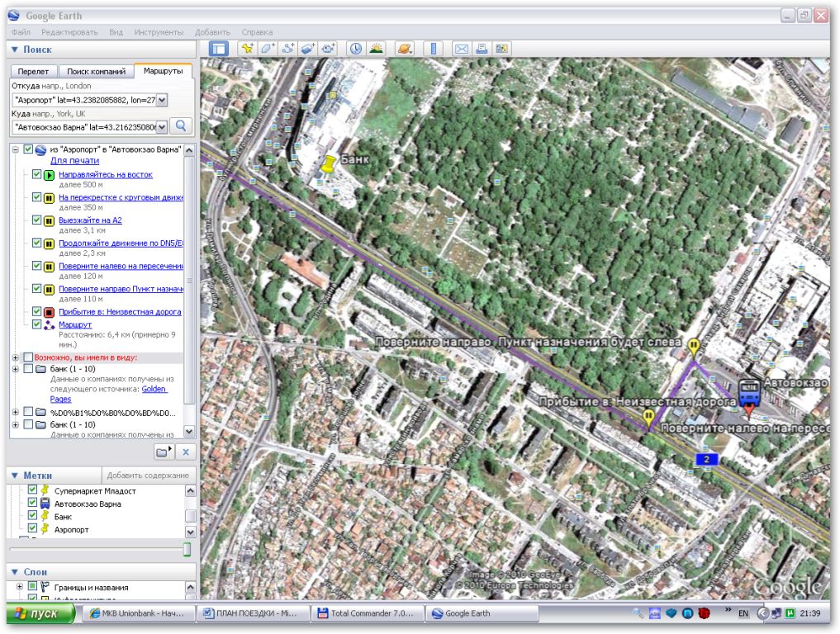
Task: Switch to Total Commander in the taskbar
Action: pos(367,613)
